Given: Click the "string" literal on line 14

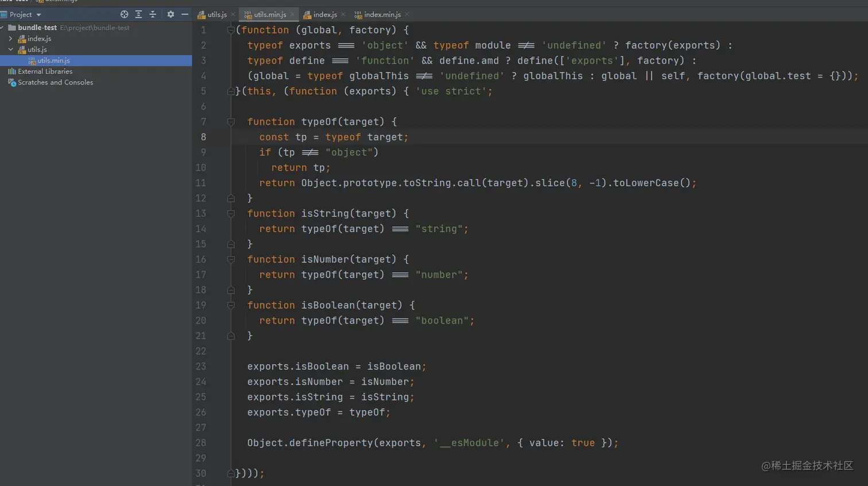Looking at the screenshot, I should 439,229.
